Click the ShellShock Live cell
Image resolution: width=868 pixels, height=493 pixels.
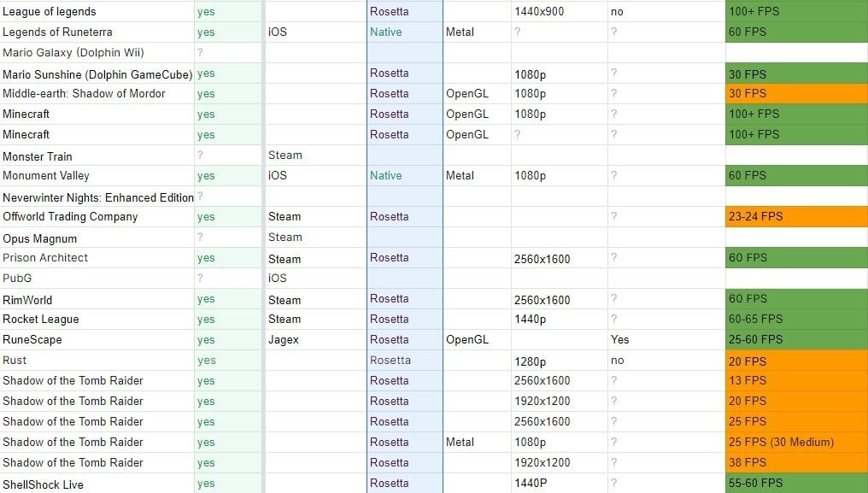tap(43, 484)
